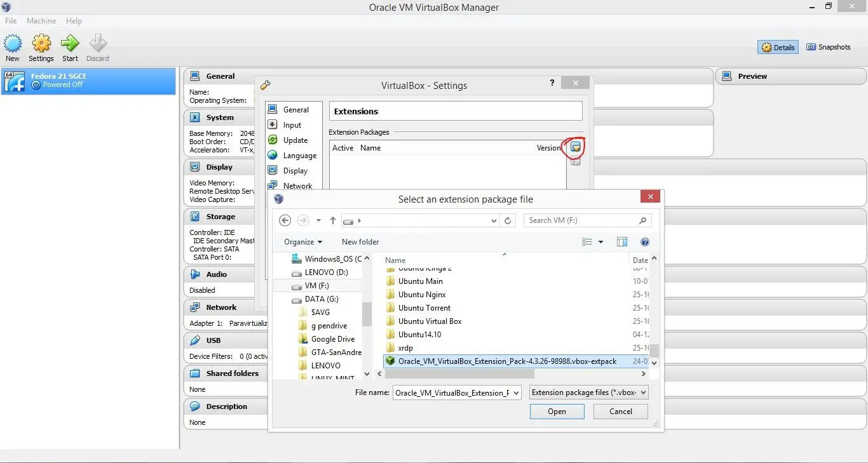Screen dimensions: 868x463
Task: Select Network in the Settings sidebar
Action: click(x=294, y=185)
